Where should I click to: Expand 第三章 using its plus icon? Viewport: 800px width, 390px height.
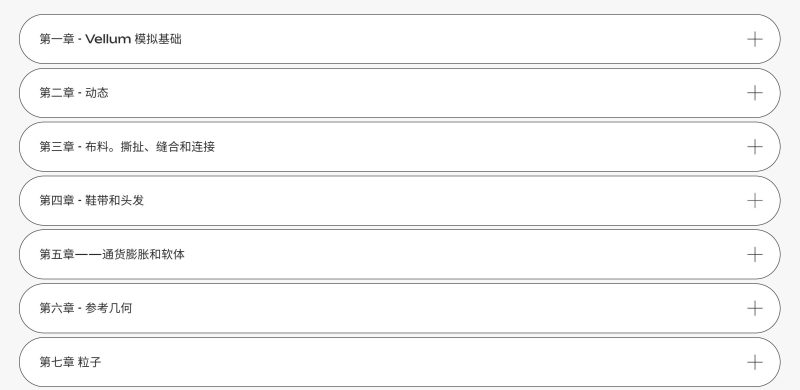coord(755,147)
